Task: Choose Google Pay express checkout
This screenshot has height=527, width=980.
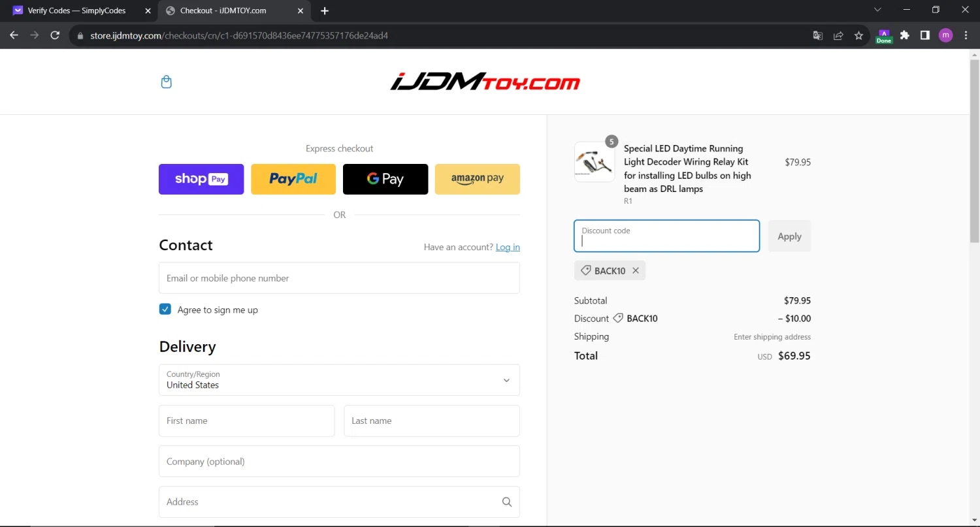Action: click(385, 179)
